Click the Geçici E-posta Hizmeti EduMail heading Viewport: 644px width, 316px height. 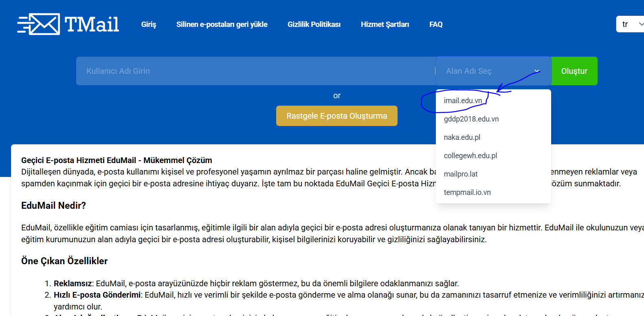[116, 160]
